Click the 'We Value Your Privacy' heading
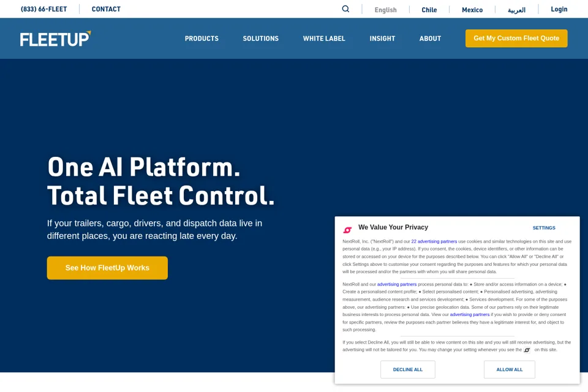The image size is (588, 392). [x=393, y=227]
